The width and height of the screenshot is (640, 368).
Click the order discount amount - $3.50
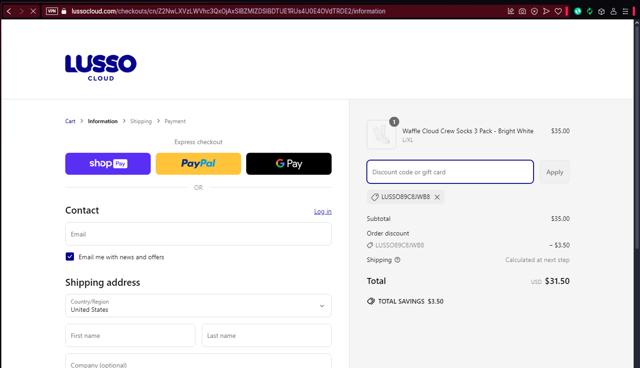559,245
